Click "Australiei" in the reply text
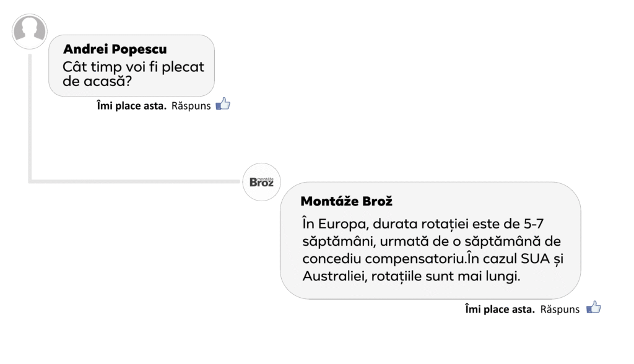This screenshot has width=634, height=364. tap(334, 276)
